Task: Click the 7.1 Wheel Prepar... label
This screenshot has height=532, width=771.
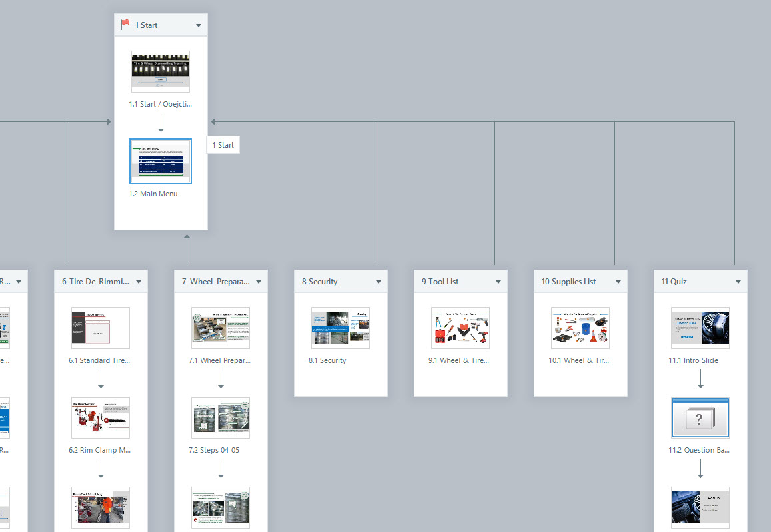Action: point(219,360)
